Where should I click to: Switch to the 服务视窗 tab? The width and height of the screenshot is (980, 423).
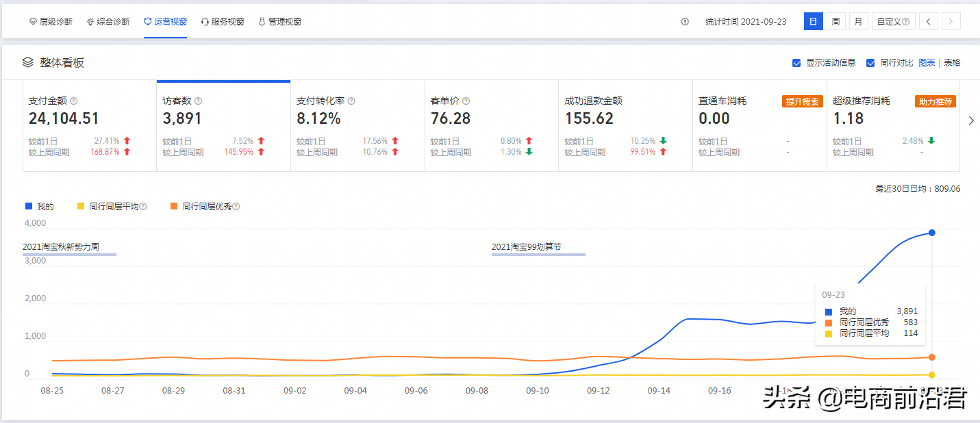(223, 22)
